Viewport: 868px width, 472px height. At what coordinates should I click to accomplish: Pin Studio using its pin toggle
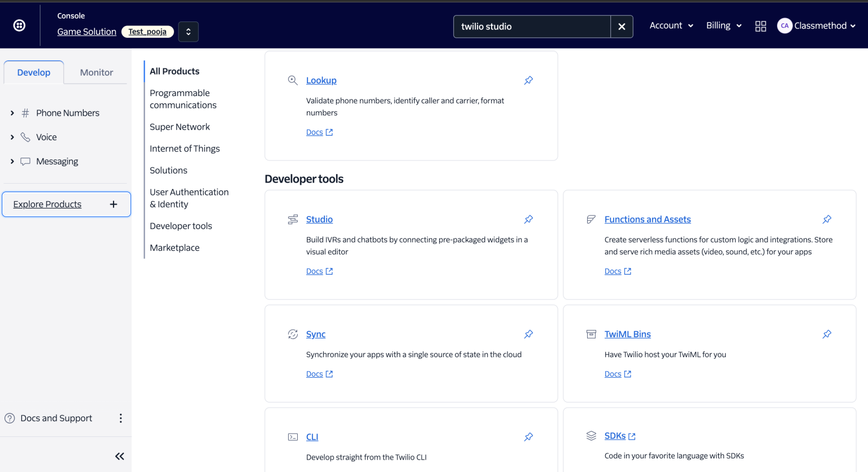click(x=528, y=219)
